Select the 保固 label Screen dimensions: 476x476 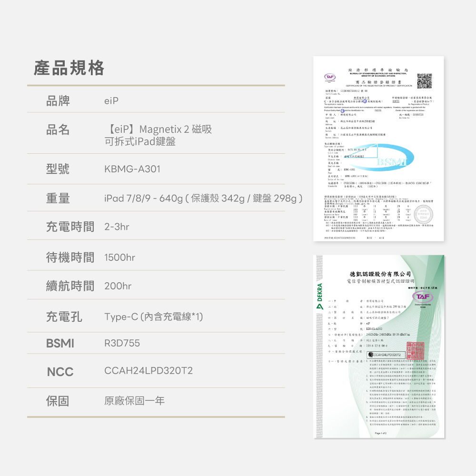pos(58,401)
